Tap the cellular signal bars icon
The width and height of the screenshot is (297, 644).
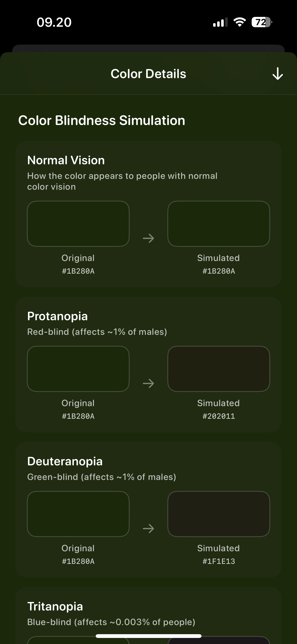(x=220, y=22)
